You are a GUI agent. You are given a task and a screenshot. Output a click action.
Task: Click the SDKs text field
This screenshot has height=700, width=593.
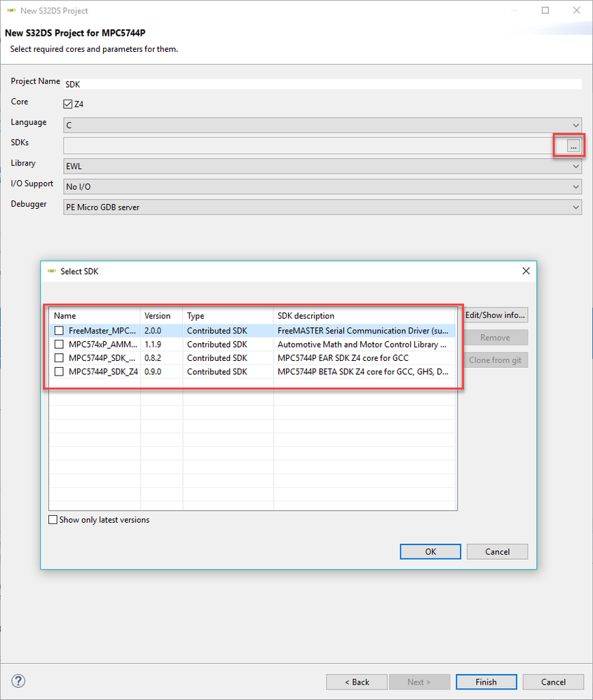click(314, 146)
